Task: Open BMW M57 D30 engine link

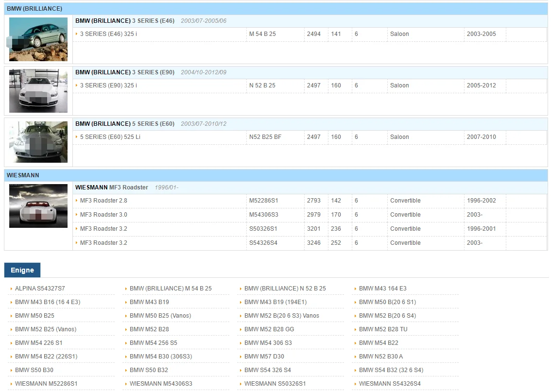Action: pyautogui.click(x=264, y=357)
